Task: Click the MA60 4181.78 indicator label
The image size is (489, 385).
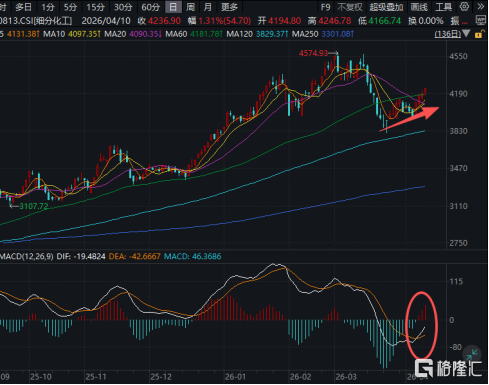Action: tap(194, 34)
